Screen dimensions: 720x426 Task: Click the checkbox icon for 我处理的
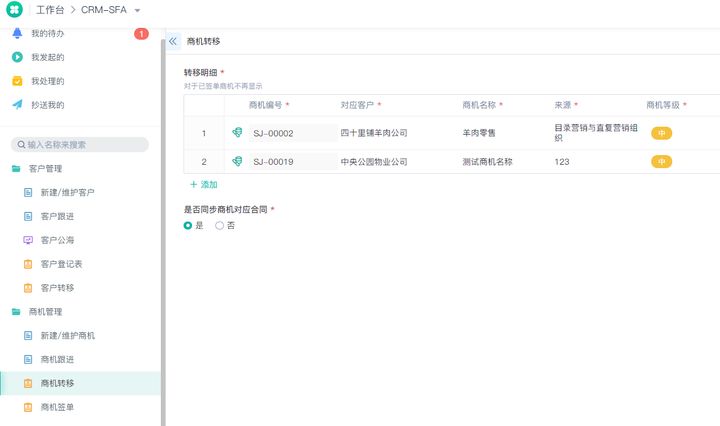point(17,81)
